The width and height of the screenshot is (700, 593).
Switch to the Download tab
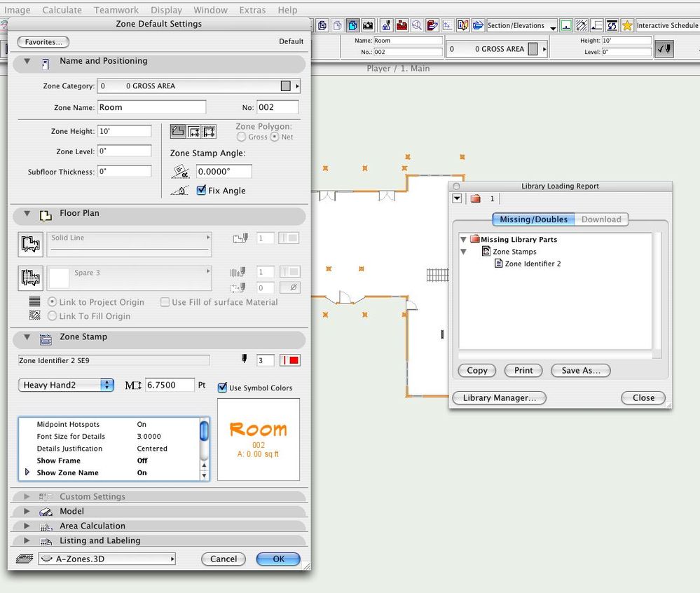point(601,219)
